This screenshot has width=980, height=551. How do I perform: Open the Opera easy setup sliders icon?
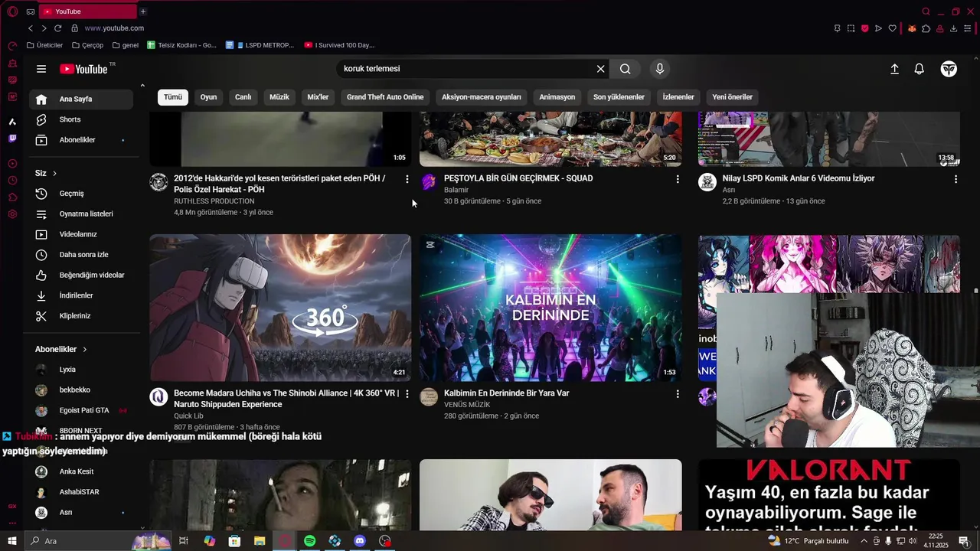[x=967, y=28]
